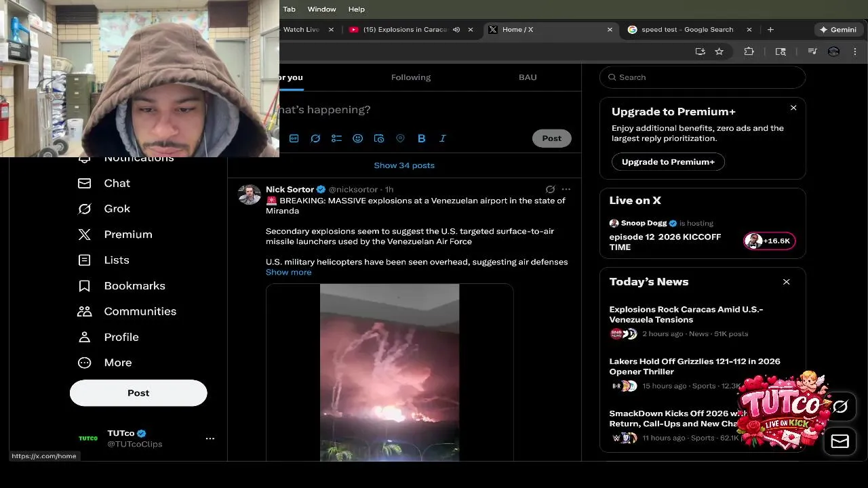Click the Grok enhance icon in composer

pos(315,138)
